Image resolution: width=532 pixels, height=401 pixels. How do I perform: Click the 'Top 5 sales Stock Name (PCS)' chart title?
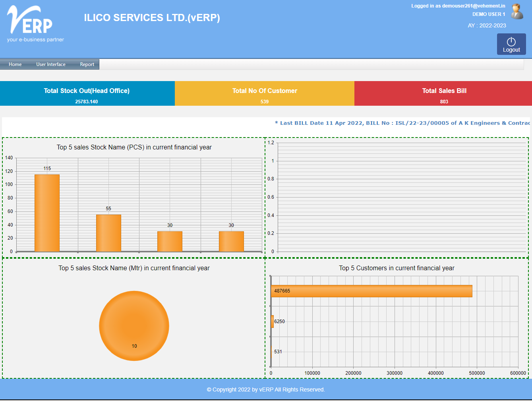[x=134, y=147]
